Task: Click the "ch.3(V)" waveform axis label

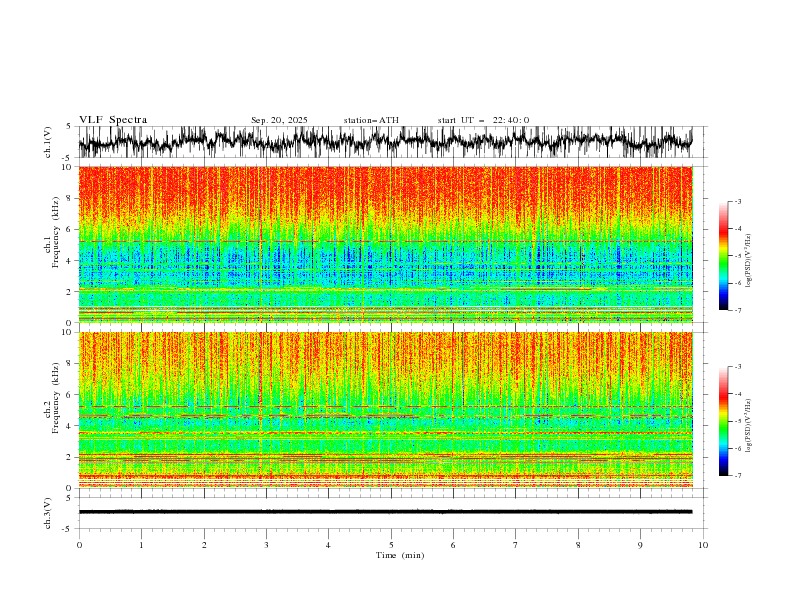Action: (48, 513)
